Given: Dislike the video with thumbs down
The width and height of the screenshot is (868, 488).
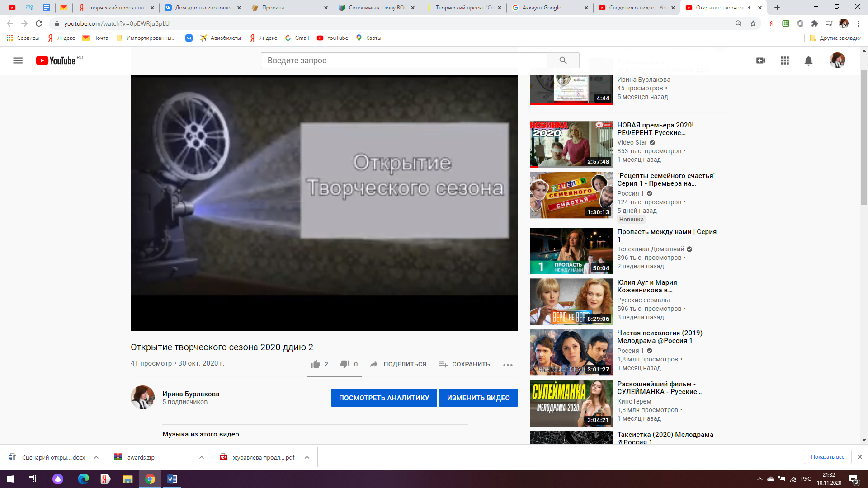Looking at the screenshot, I should point(345,364).
